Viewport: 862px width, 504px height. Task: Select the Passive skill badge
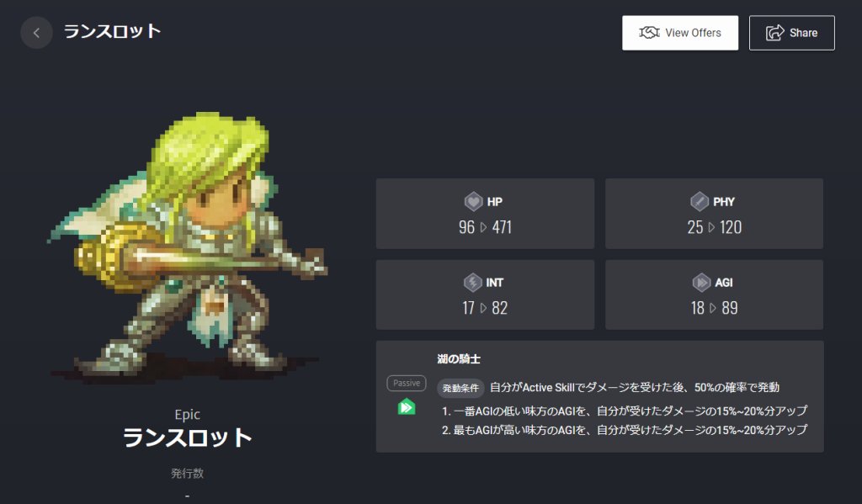(x=407, y=383)
